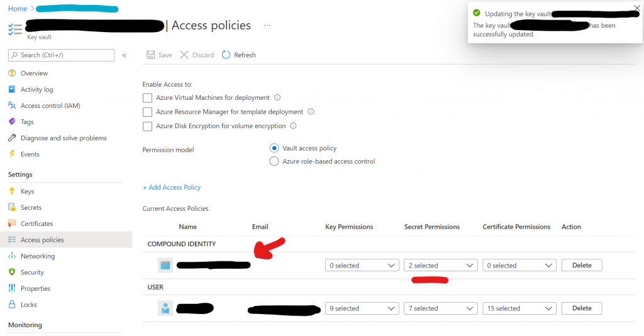The width and height of the screenshot is (644, 336).
Task: Enable Azure Resource Manager for template deployment
Action: (147, 112)
